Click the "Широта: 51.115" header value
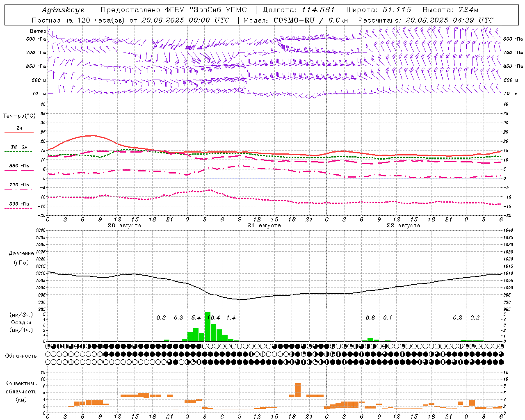The image size is (525, 420). 379,10
